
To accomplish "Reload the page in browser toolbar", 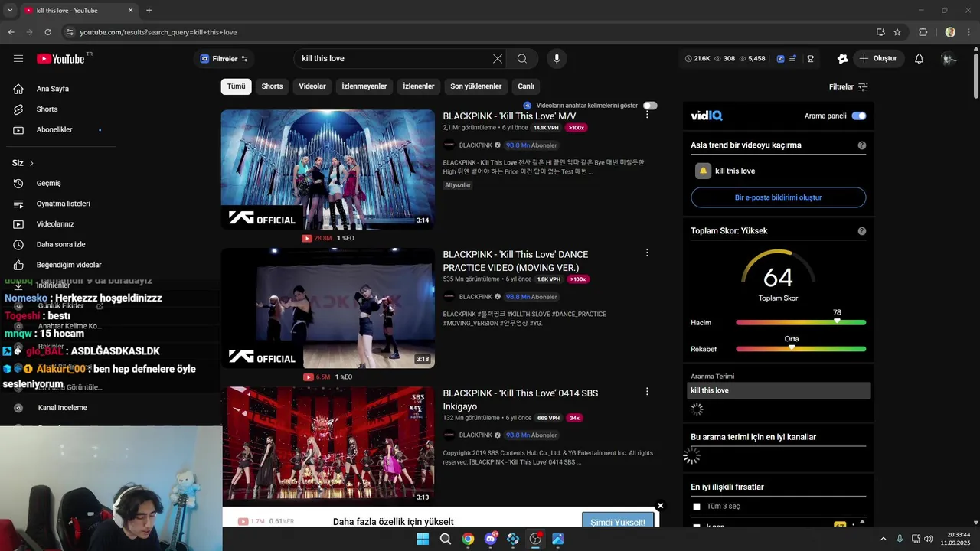I will (47, 32).
